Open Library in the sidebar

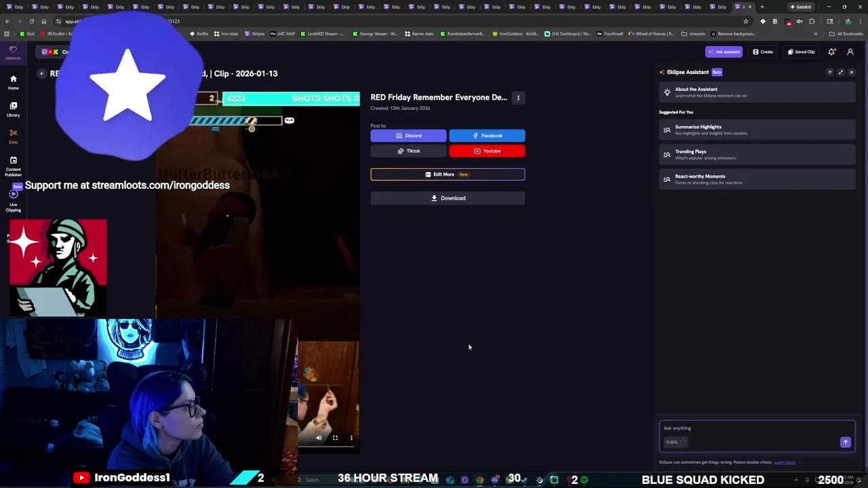coord(13,109)
